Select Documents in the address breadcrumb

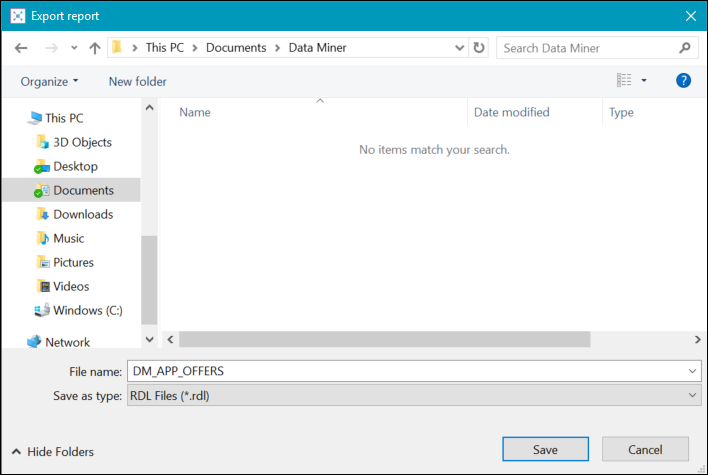pyautogui.click(x=236, y=47)
